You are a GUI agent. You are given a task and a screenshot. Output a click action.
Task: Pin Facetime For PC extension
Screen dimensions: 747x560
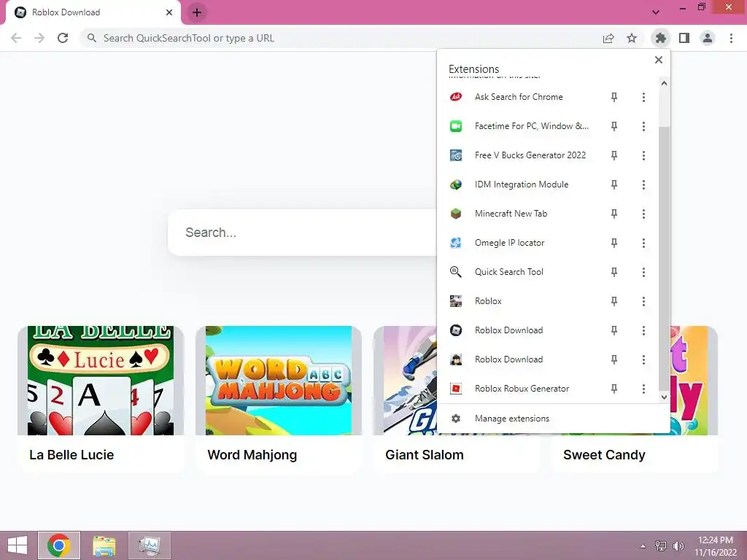click(x=614, y=126)
